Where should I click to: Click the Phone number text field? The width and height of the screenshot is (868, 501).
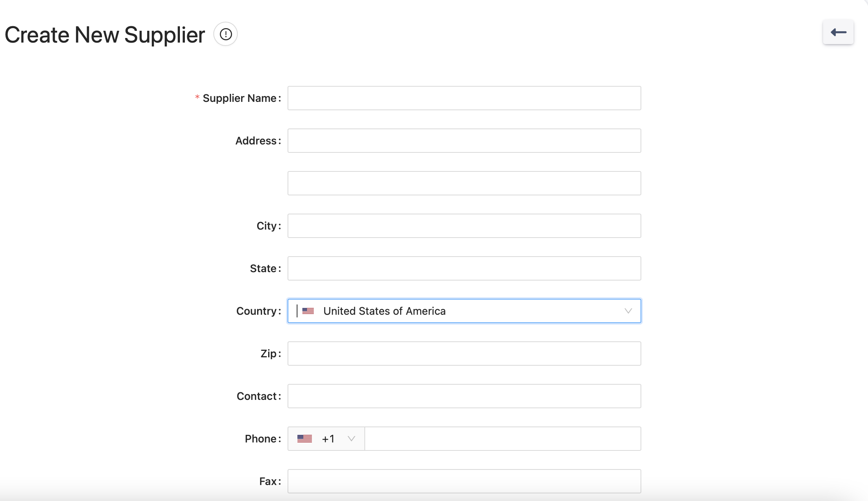pyautogui.click(x=502, y=439)
